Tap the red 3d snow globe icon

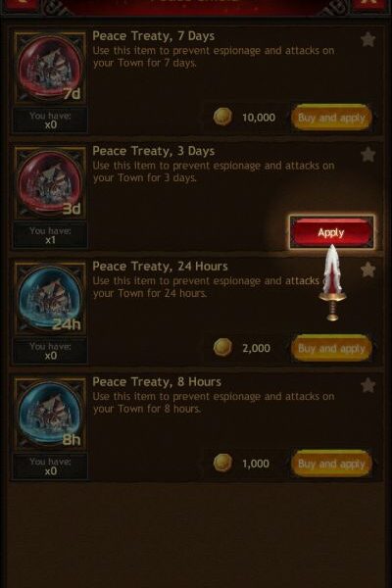(50, 183)
